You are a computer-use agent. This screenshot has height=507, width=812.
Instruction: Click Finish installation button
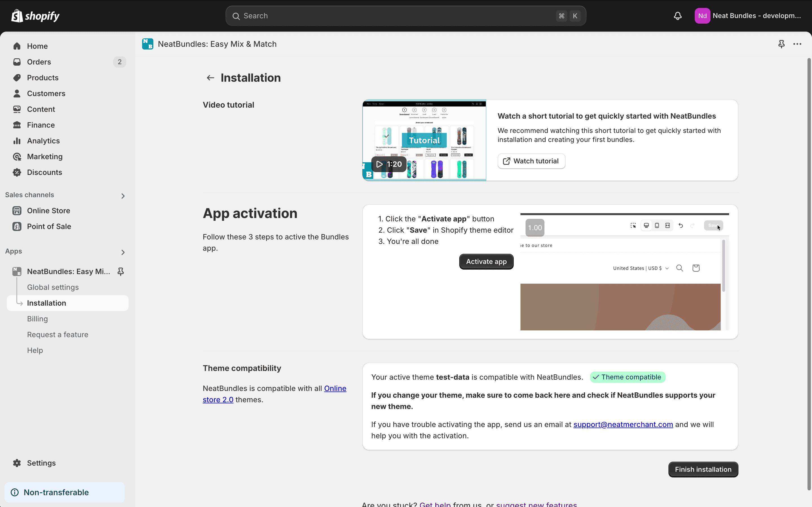tap(703, 470)
